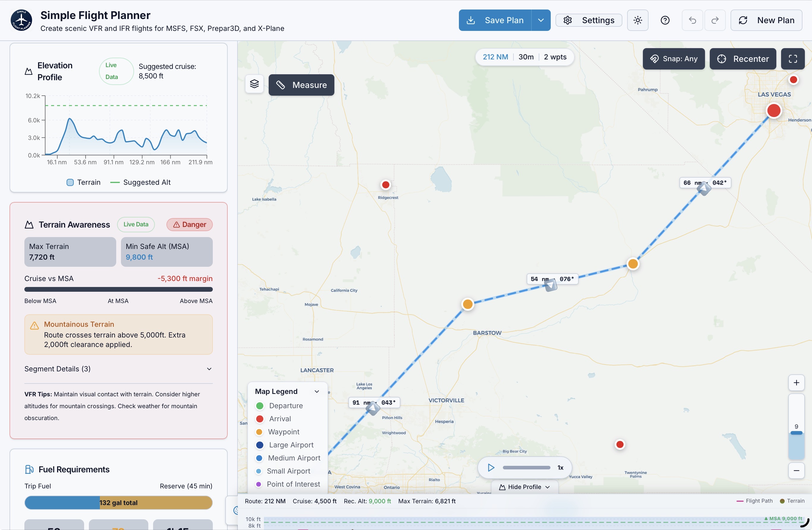Enter fullscreen map view
Image resolution: width=812 pixels, height=530 pixels.
point(793,59)
